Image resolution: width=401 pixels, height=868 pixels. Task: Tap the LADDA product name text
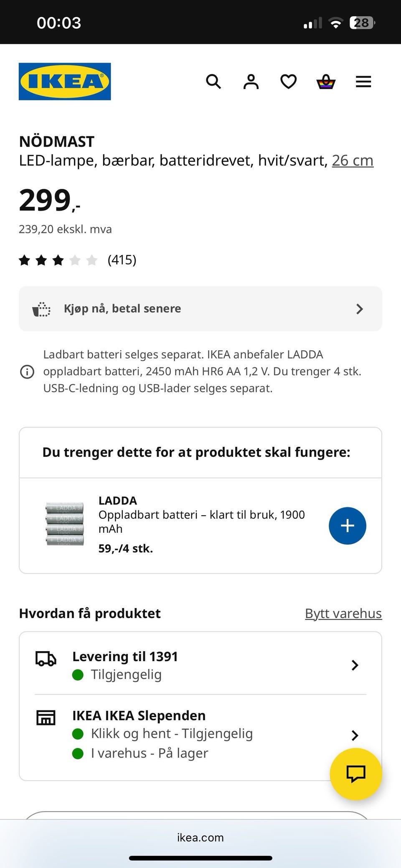pyautogui.click(x=118, y=500)
